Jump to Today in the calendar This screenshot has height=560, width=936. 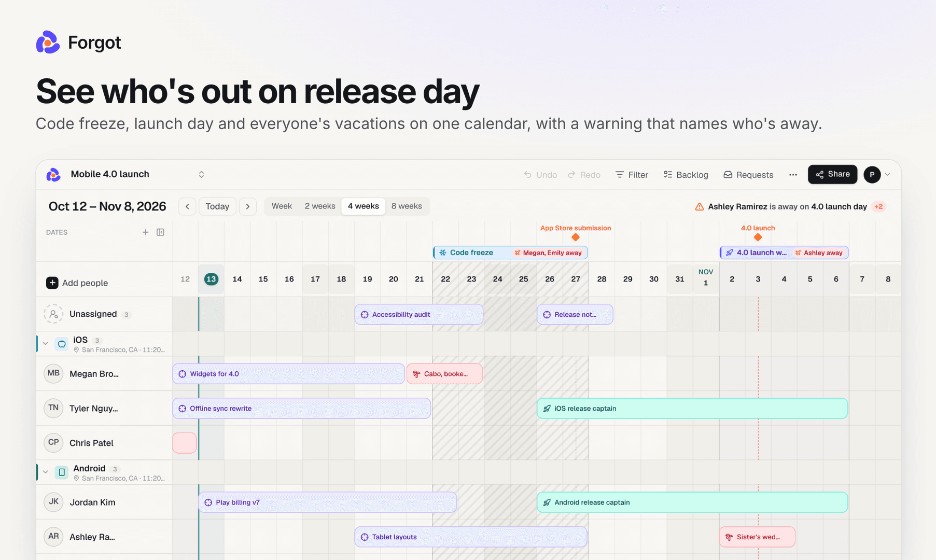click(x=217, y=206)
